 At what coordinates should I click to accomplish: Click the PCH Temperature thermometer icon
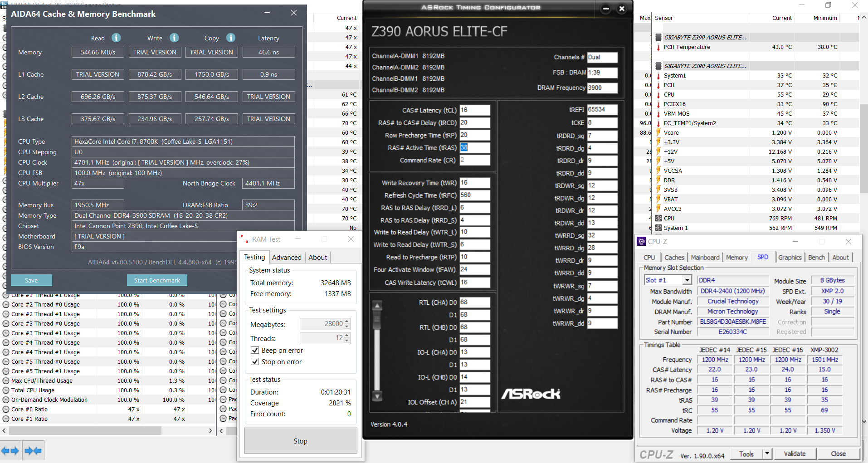tap(658, 47)
